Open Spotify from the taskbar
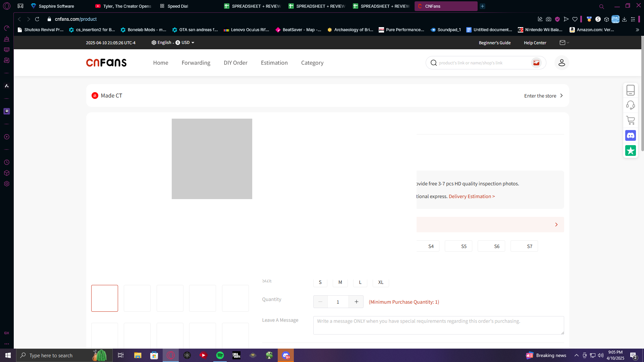The width and height of the screenshot is (644, 362). click(x=220, y=355)
